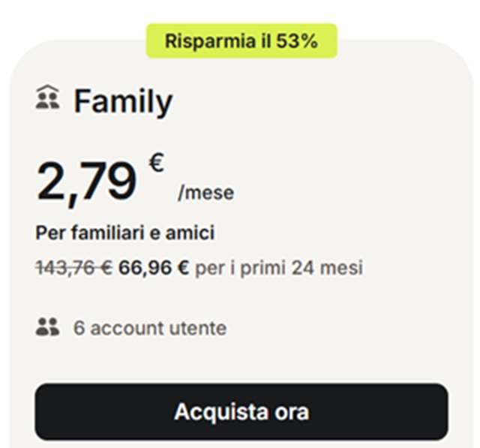Click the words Per familiari
The width and height of the screenshot is (480, 448).
tap(90, 233)
